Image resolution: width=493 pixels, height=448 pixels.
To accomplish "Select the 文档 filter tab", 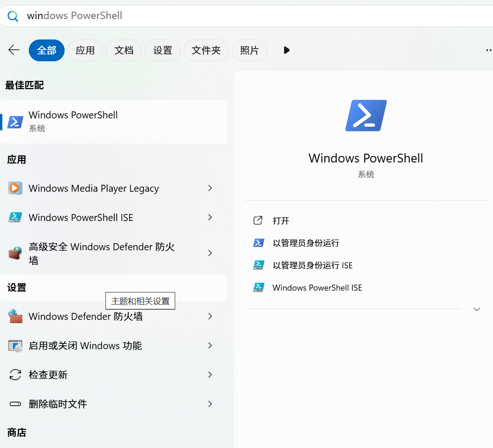I will [124, 50].
